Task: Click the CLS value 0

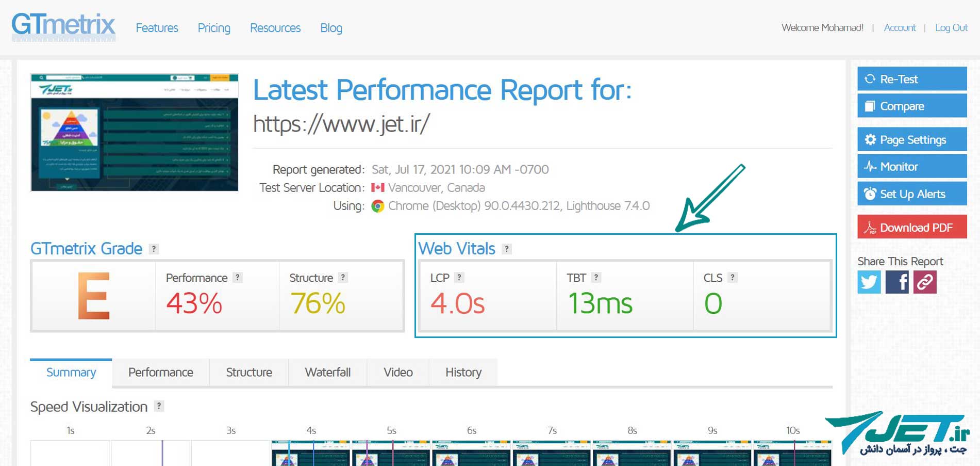Action: click(713, 303)
